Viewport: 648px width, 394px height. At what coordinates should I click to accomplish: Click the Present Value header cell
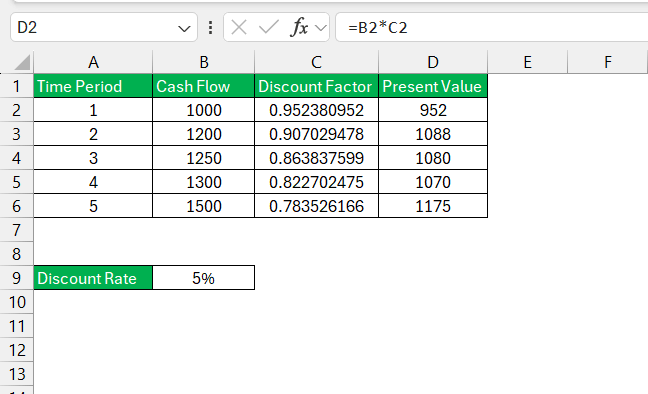[433, 86]
